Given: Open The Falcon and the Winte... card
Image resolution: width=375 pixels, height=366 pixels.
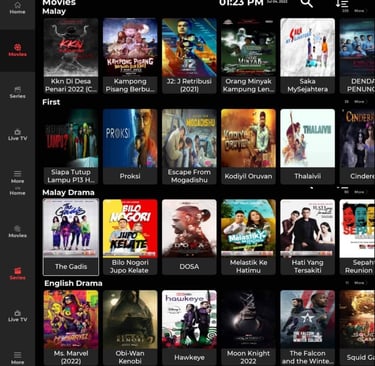Looking at the screenshot, I should tap(308, 328).
